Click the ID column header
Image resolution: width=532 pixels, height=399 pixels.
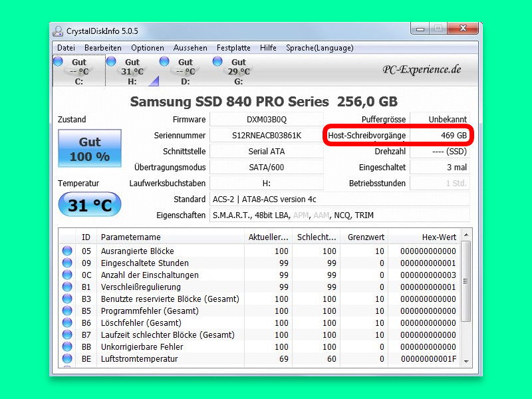(86, 237)
